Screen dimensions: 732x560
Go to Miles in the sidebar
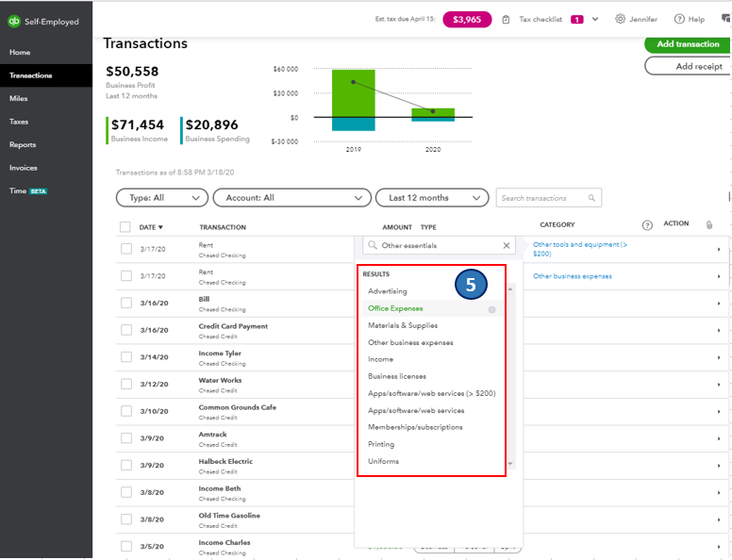(19, 98)
